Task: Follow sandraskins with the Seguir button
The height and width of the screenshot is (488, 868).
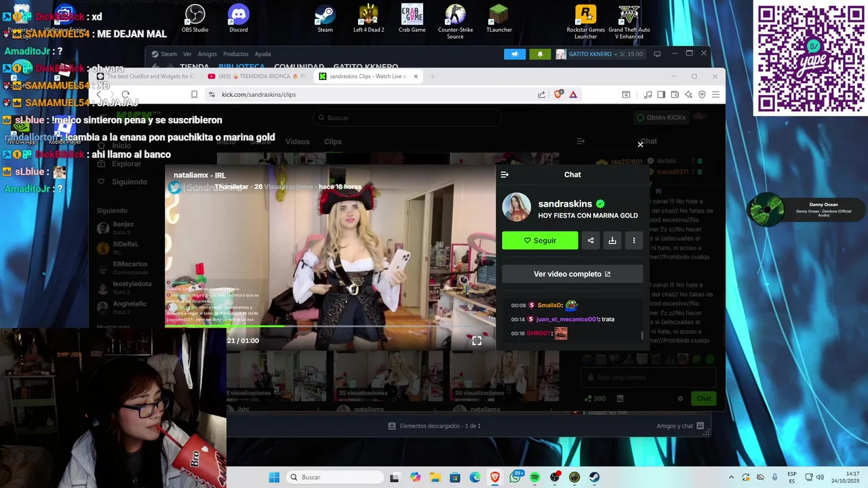Action: pos(540,241)
